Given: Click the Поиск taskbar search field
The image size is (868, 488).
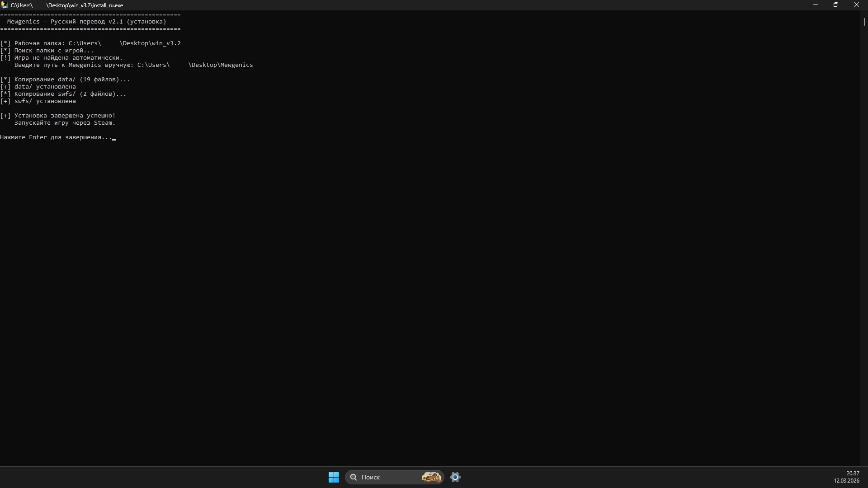Looking at the screenshot, I should coord(394,477).
